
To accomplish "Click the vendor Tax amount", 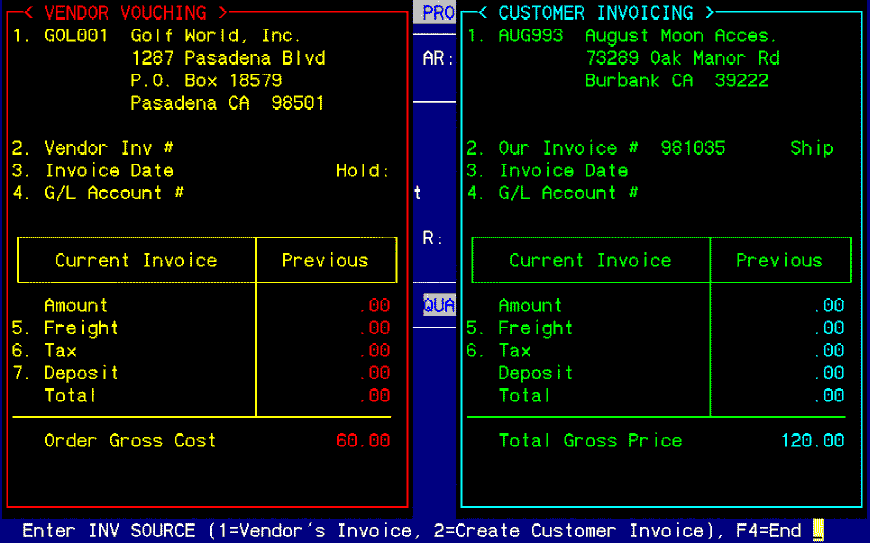I will 374,351.
